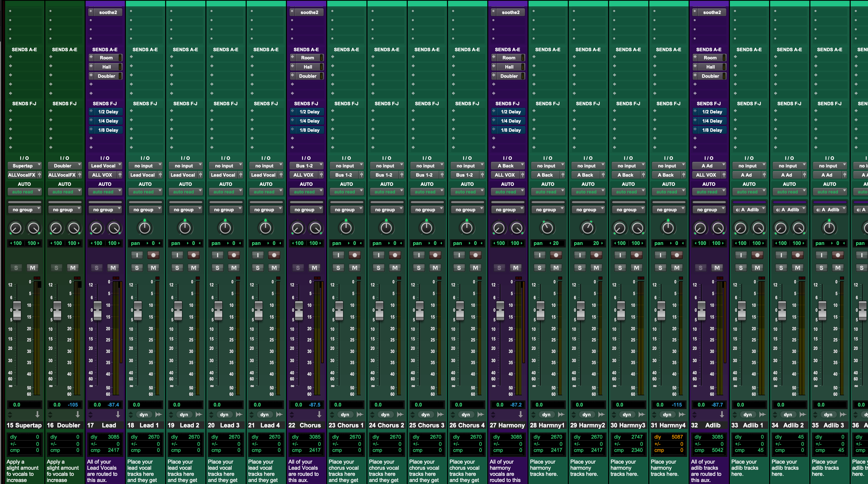This screenshot has width=868, height=484.
Task: Open soothe2 insert on Harmony track
Action: click(510, 12)
